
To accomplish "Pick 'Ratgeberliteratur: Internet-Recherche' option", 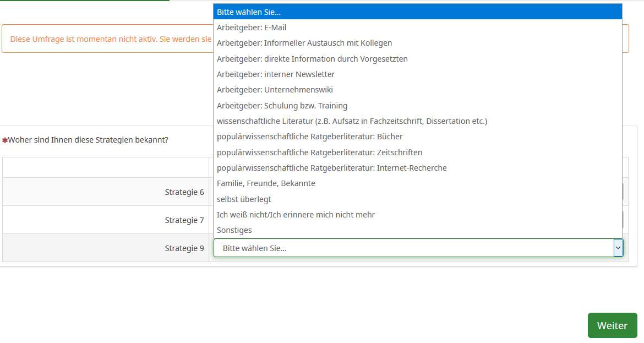I will (x=331, y=168).
